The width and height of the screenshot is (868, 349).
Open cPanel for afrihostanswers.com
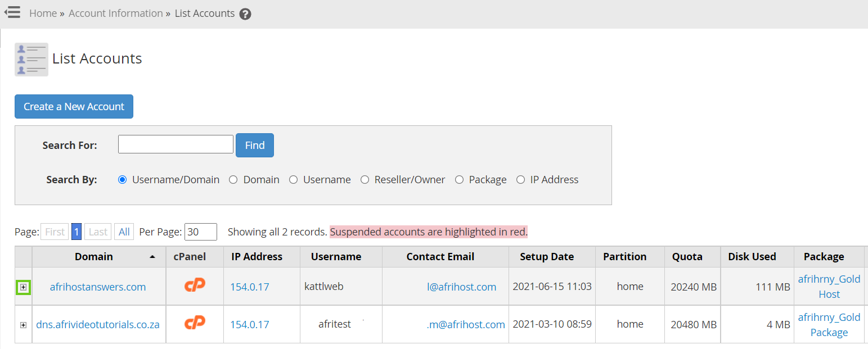coord(195,285)
